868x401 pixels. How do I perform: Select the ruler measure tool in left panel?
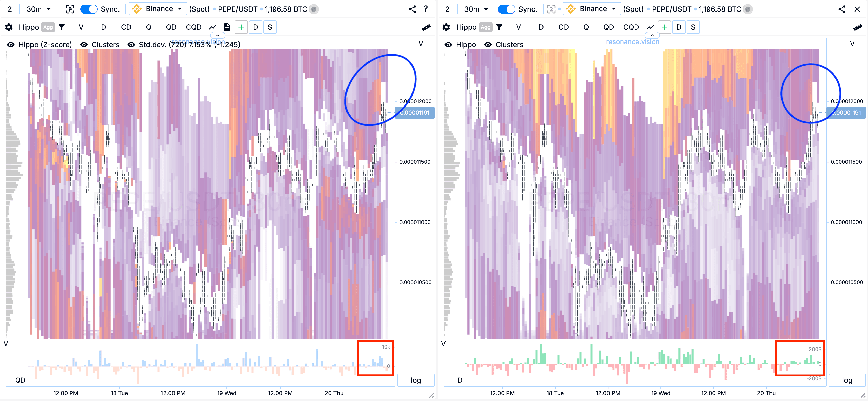tap(426, 28)
